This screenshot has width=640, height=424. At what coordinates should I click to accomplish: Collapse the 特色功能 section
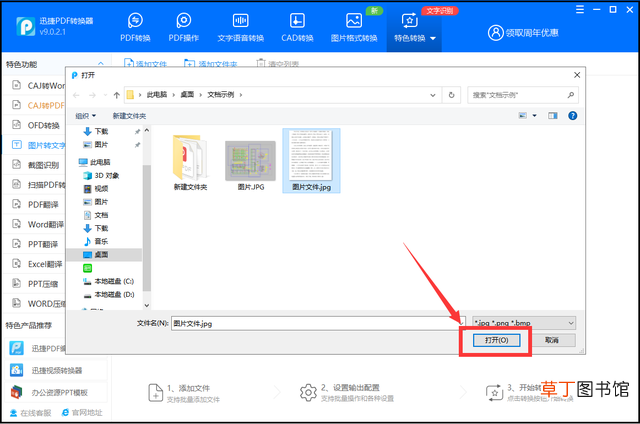[x=100, y=64]
